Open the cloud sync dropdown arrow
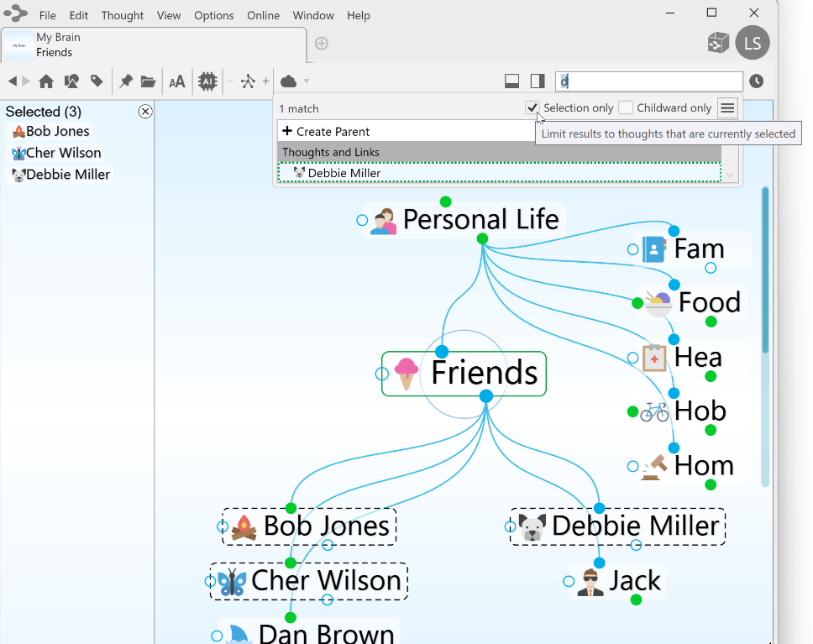 pos(307,81)
